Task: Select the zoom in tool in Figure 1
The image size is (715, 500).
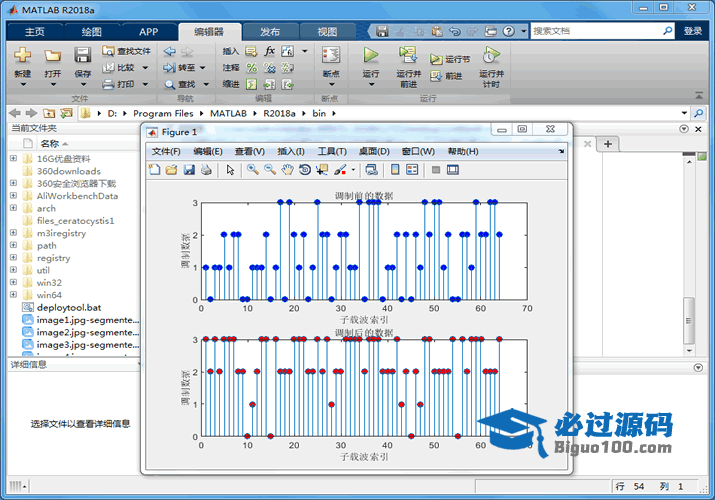Action: point(253,170)
